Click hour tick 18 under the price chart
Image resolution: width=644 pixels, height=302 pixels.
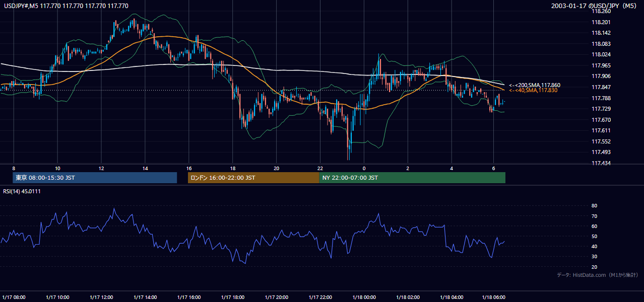click(233, 168)
